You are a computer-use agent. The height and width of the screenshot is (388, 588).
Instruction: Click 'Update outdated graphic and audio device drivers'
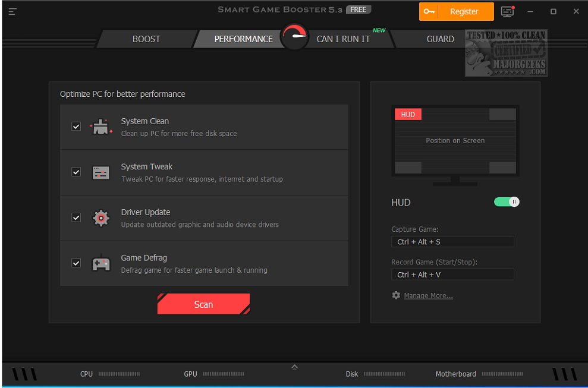tap(200, 225)
